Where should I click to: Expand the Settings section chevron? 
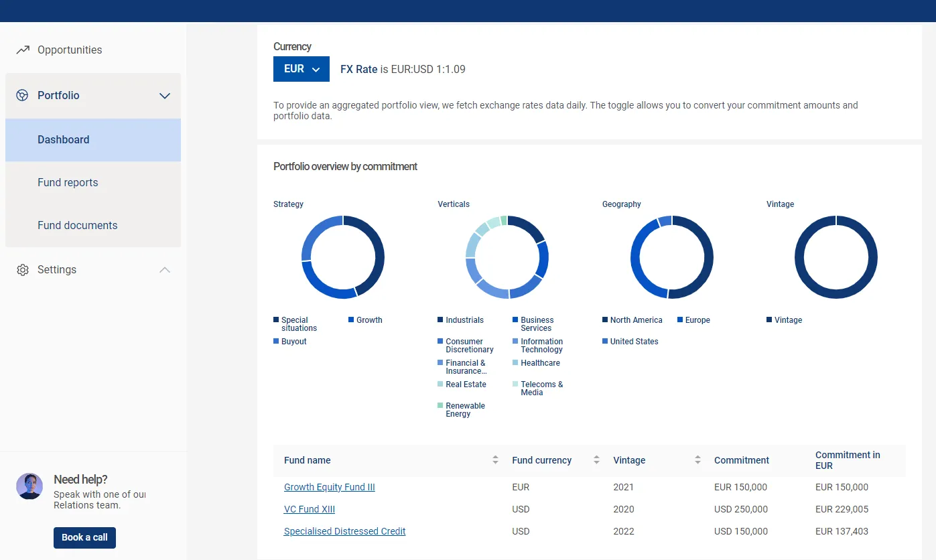pyautogui.click(x=165, y=269)
